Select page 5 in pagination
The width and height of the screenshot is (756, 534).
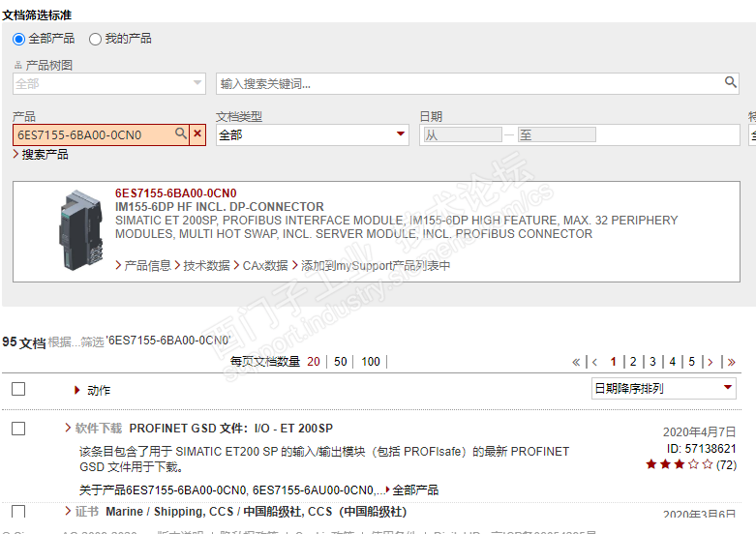(692, 362)
